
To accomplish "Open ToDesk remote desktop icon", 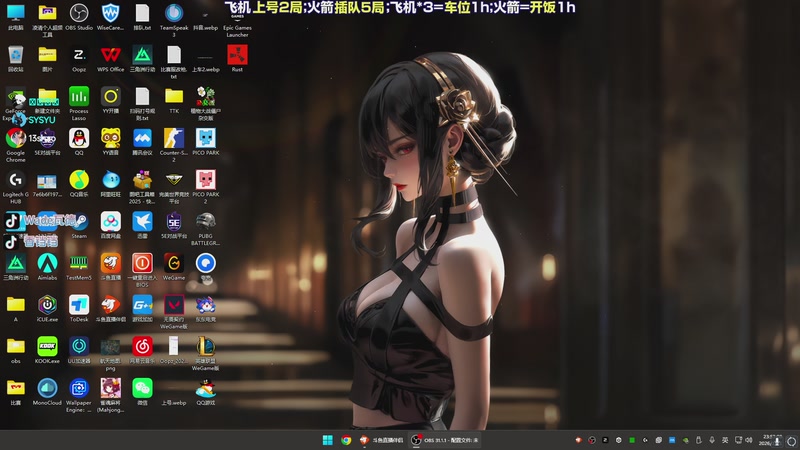I will [79, 305].
